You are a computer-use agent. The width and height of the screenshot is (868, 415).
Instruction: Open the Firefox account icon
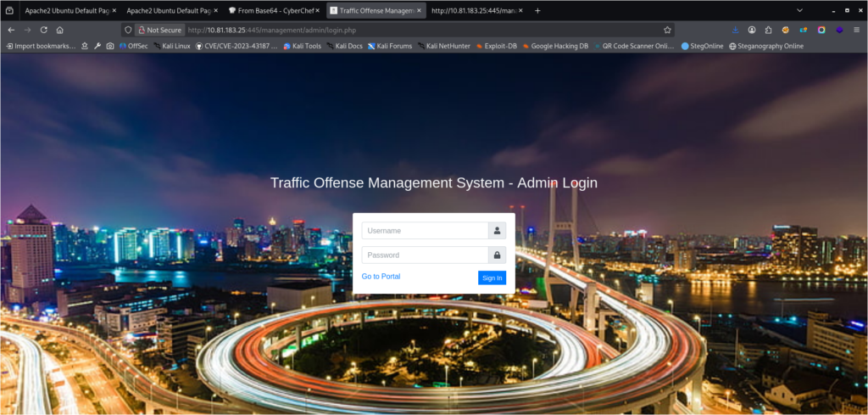click(x=751, y=30)
